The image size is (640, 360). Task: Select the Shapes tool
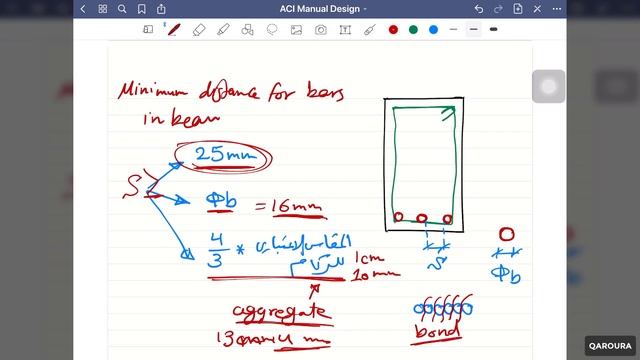pyautogui.click(x=247, y=29)
